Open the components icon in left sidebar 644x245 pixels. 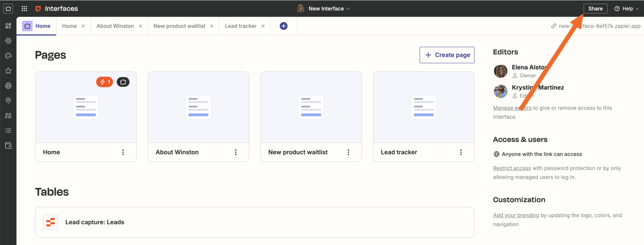click(8, 26)
